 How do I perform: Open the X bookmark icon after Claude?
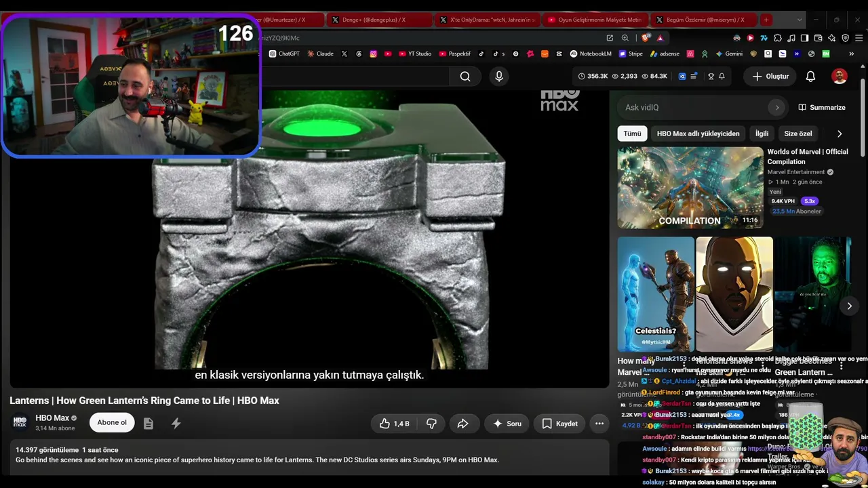point(344,54)
